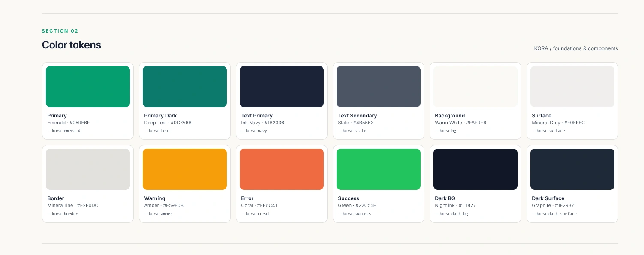Click the 'Color tokens' heading

[72, 45]
